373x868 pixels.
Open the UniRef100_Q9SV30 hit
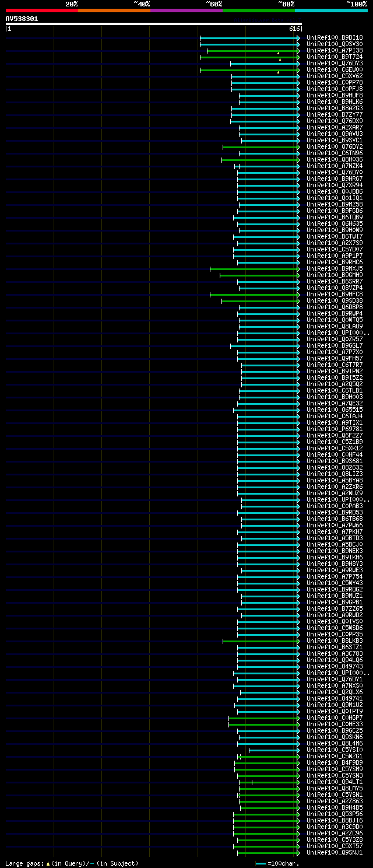coord(335,44)
